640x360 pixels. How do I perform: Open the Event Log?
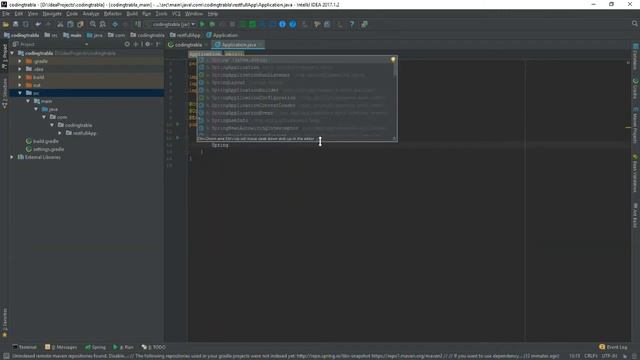(613, 347)
